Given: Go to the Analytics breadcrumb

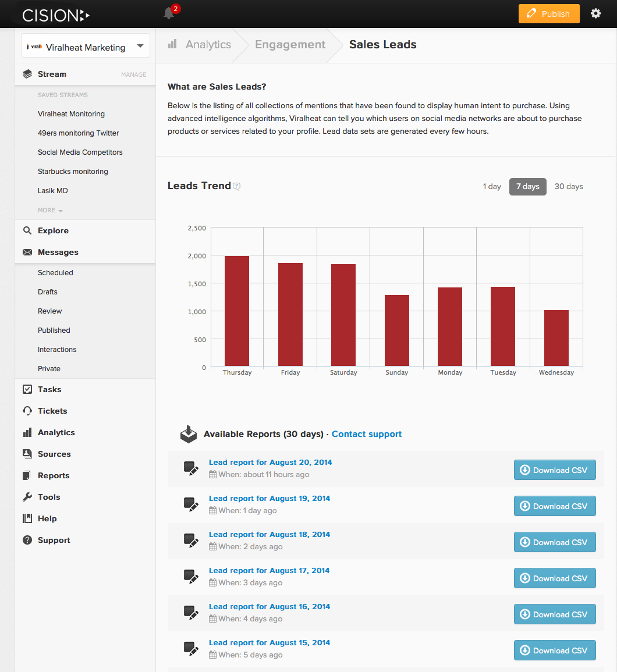Looking at the screenshot, I should (x=208, y=44).
